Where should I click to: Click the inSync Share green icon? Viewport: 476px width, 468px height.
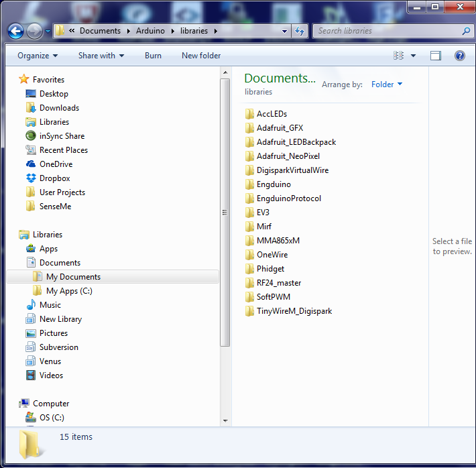pyautogui.click(x=31, y=135)
